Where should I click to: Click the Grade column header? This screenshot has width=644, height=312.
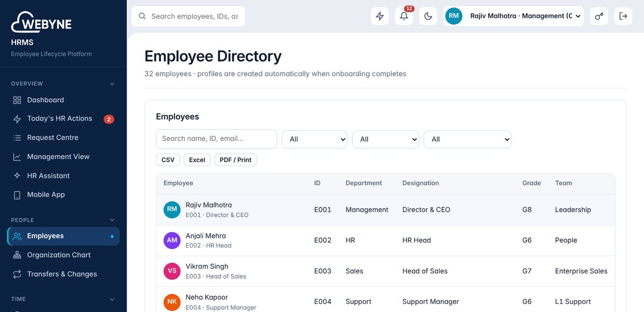tap(531, 183)
